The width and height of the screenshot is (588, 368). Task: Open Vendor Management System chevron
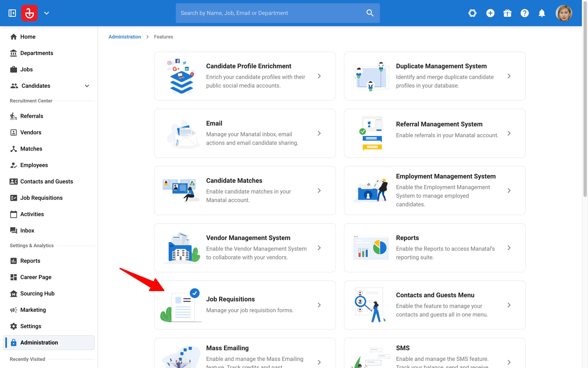coord(319,248)
